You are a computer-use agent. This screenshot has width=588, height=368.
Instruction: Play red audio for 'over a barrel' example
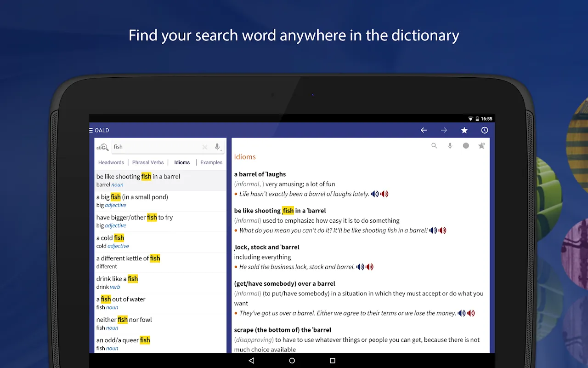click(471, 313)
